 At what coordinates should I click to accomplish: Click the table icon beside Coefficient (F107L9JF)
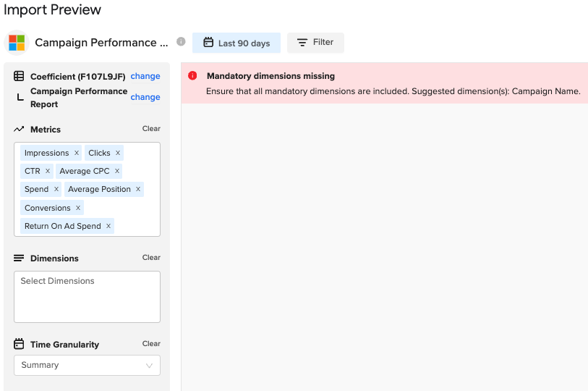pyautogui.click(x=19, y=76)
